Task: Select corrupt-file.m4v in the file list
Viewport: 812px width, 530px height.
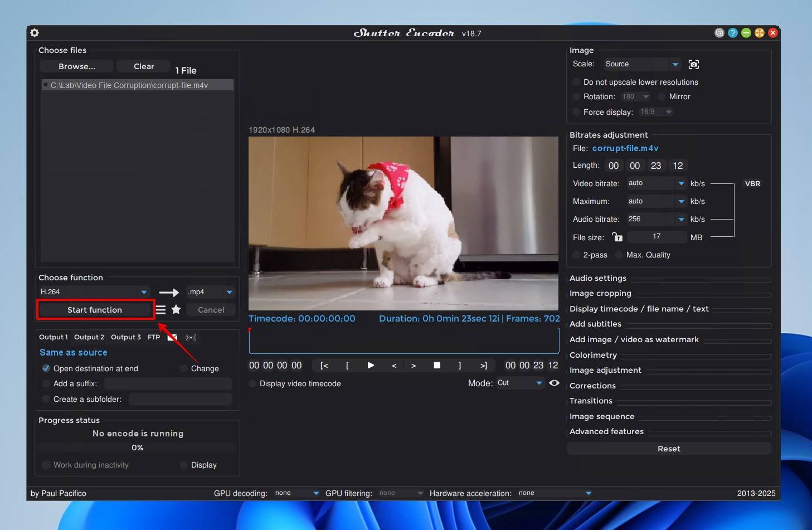Action: coord(137,85)
